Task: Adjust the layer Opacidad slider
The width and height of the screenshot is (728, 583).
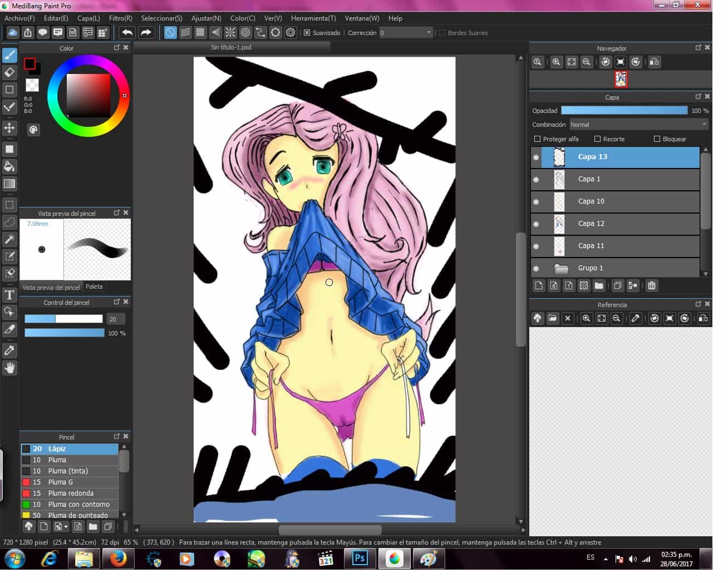Action: 624,110
